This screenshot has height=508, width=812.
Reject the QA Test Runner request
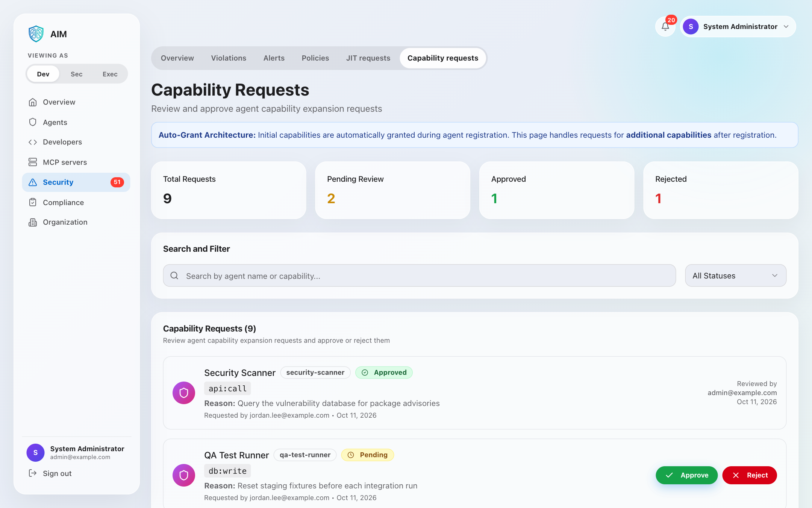point(750,475)
